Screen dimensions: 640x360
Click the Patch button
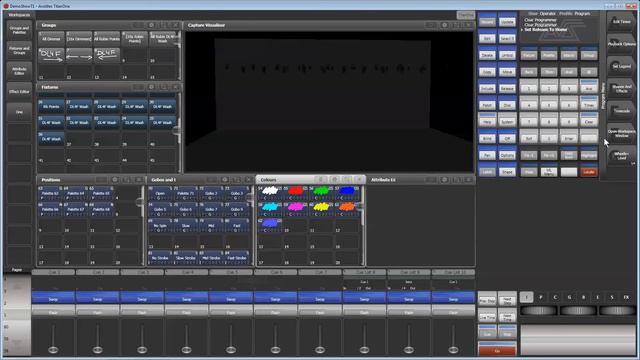click(x=487, y=105)
